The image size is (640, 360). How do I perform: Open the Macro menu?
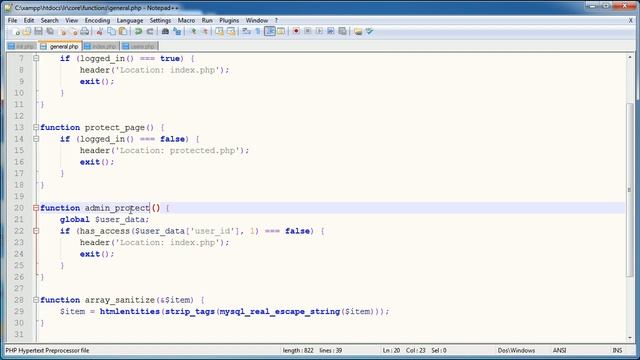click(186, 20)
